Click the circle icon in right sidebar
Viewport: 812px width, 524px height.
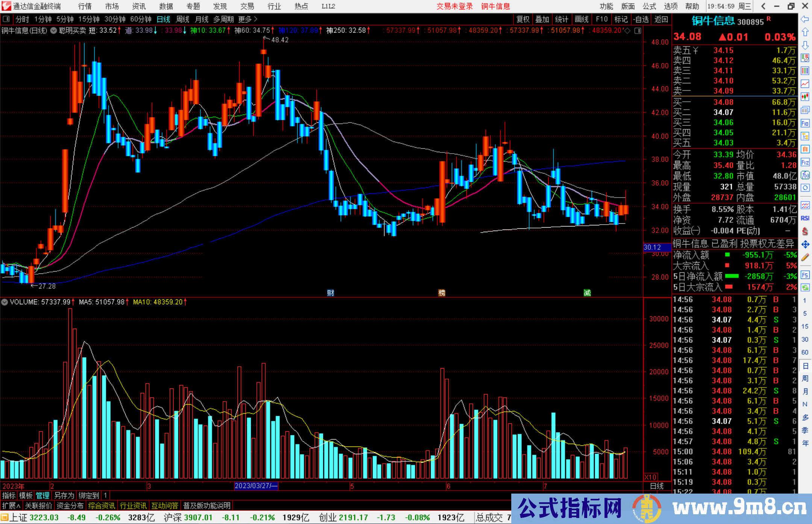pyautogui.click(x=805, y=188)
